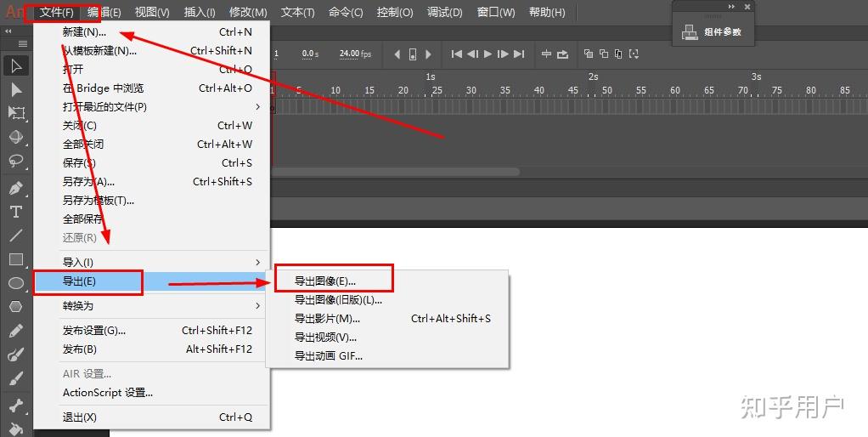
Task: Toggle onion skin display
Action: pos(589,54)
